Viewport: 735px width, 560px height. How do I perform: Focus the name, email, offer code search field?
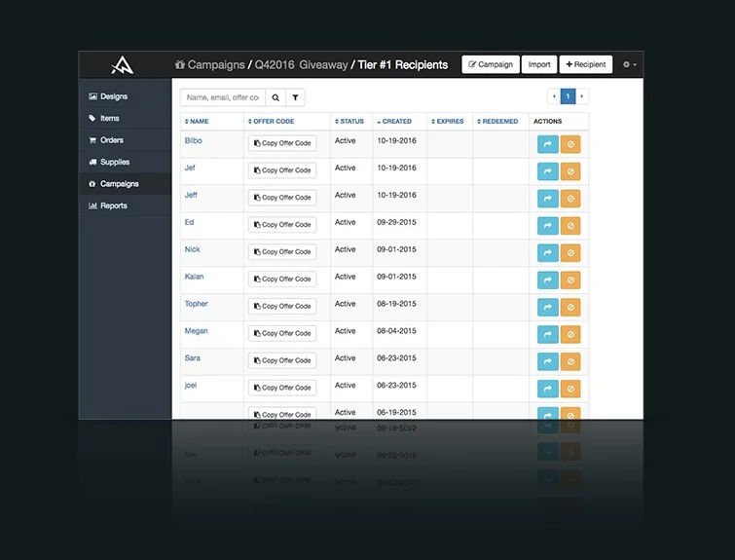(x=223, y=97)
